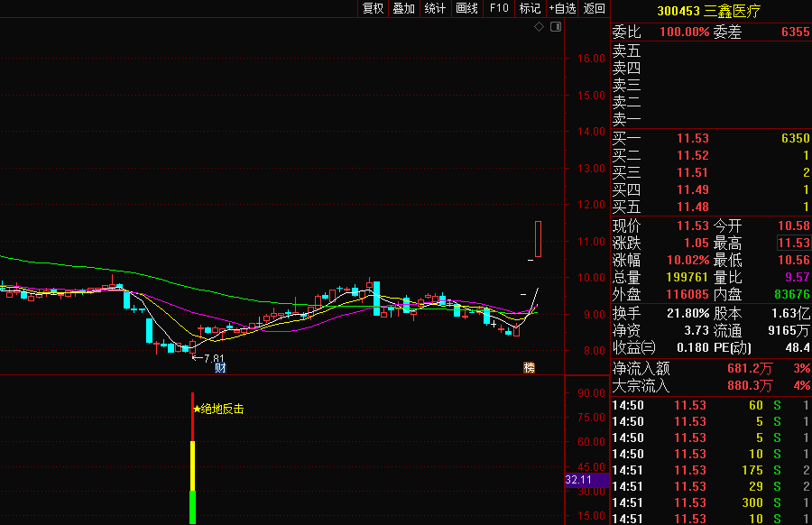
Task: Click the 统计 statistics button
Action: point(435,9)
